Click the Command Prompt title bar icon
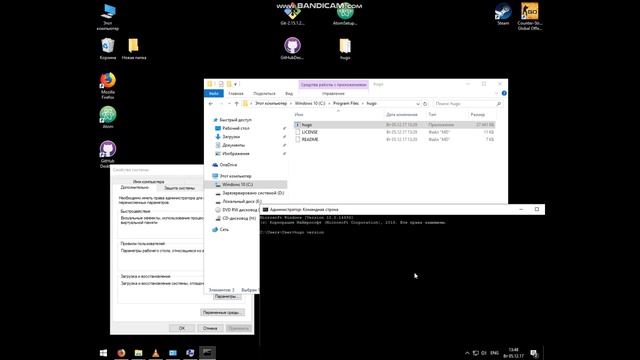This screenshot has width=640, height=360. (265, 209)
